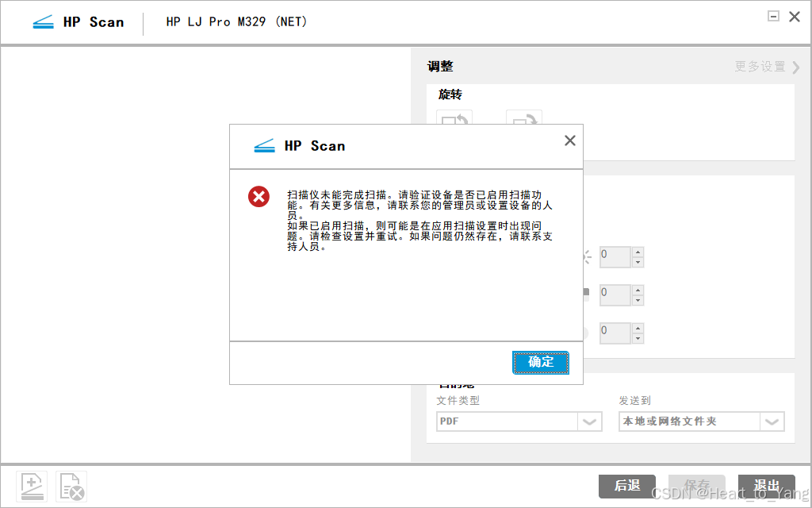Close the HP Scan error dialog
812x508 pixels.
pyautogui.click(x=569, y=140)
